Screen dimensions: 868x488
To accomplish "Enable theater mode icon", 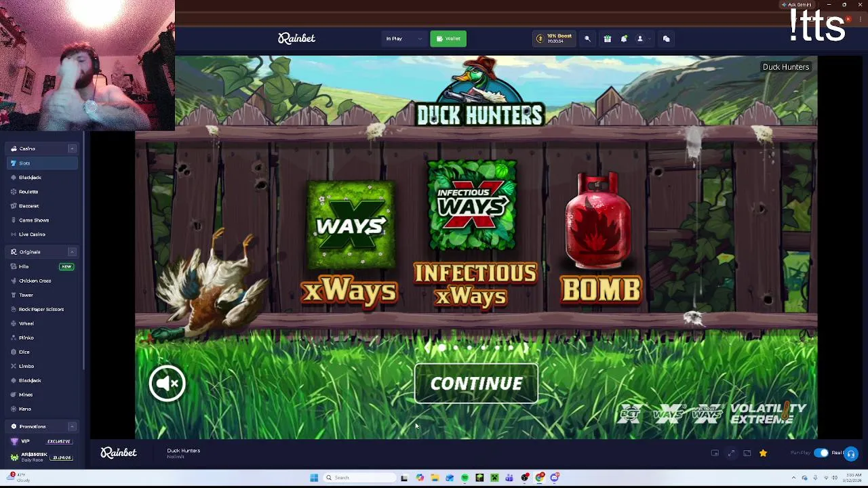I will (x=747, y=453).
